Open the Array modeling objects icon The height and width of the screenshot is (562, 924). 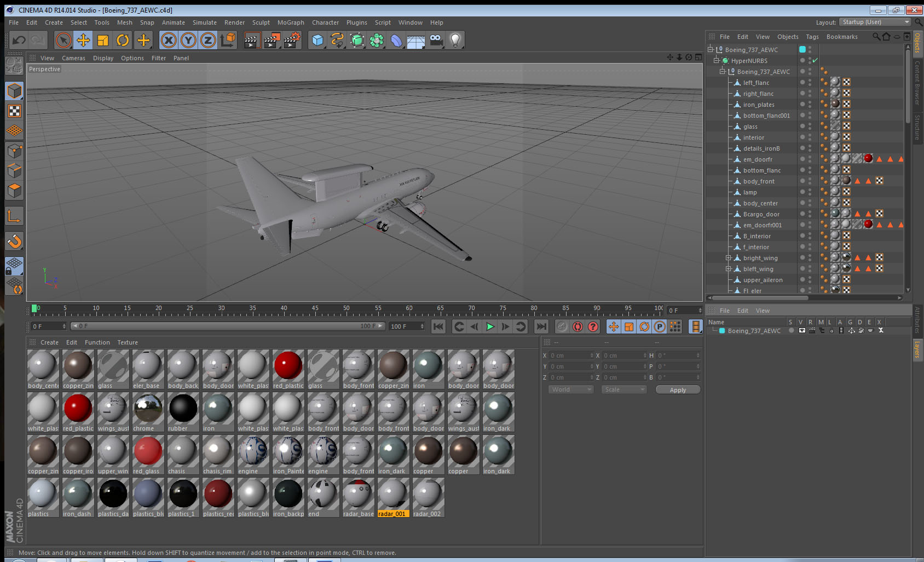tap(377, 40)
